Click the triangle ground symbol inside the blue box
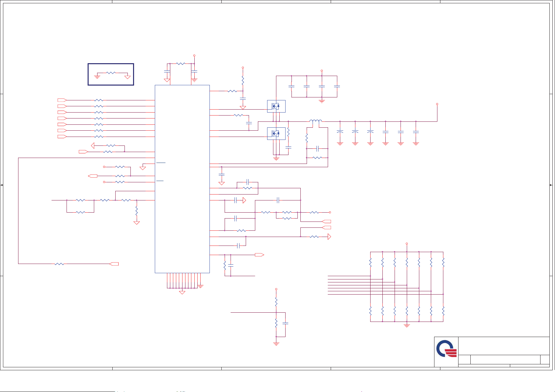The image size is (555, 392). coord(127,77)
